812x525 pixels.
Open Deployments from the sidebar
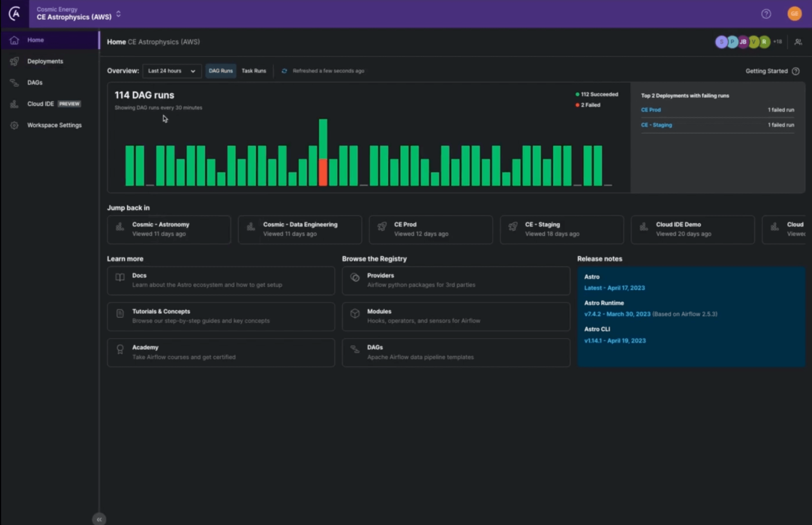point(45,61)
